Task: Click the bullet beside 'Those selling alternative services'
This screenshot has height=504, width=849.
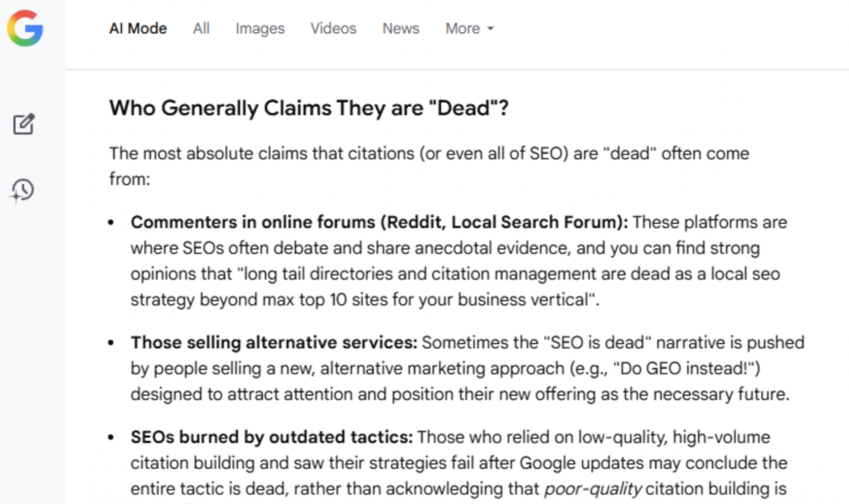Action: [112, 343]
